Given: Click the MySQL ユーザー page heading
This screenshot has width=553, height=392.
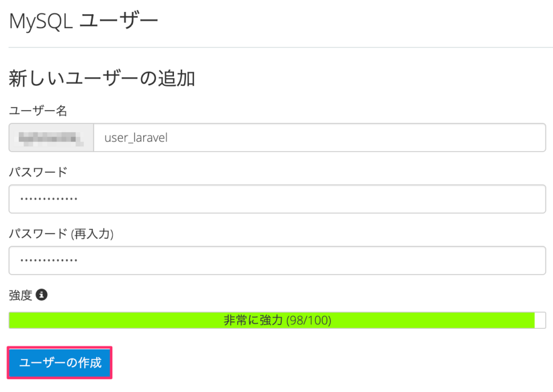Looking at the screenshot, I should 84,21.
